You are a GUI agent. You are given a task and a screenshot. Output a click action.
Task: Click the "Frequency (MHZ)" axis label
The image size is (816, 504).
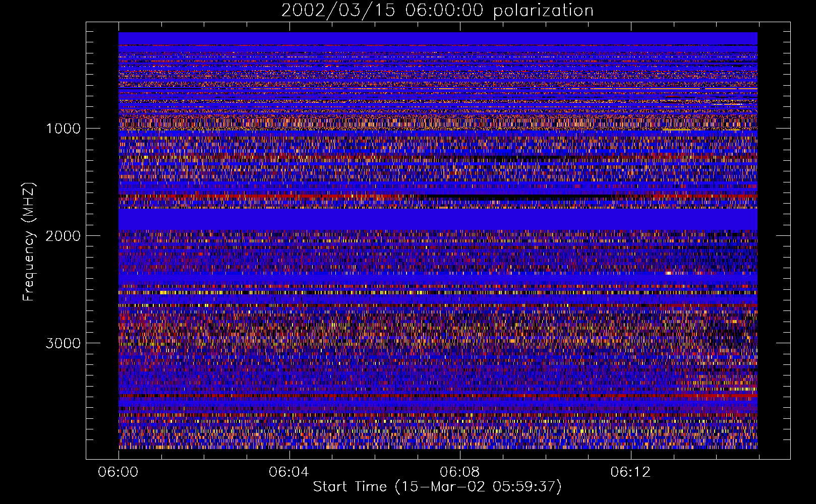pos(29,242)
